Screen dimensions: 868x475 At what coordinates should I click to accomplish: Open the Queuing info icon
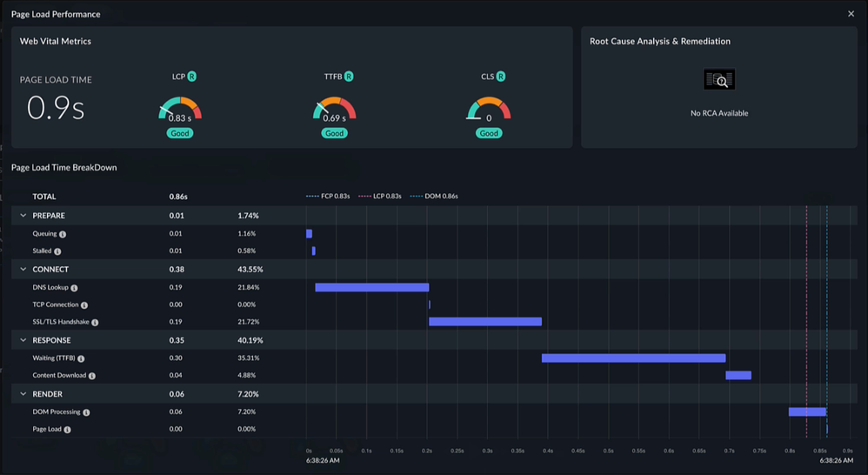click(x=63, y=234)
